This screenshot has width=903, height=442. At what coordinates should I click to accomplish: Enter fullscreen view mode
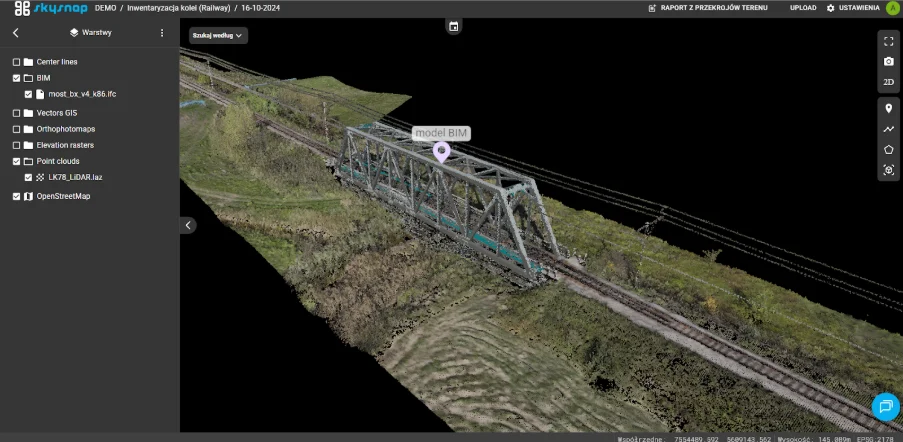click(888, 41)
